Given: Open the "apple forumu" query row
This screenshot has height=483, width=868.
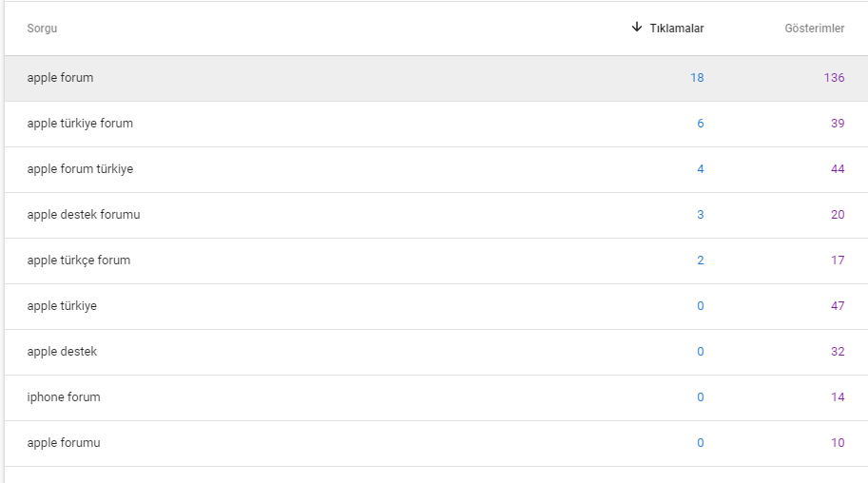Looking at the screenshot, I should [x=436, y=443].
